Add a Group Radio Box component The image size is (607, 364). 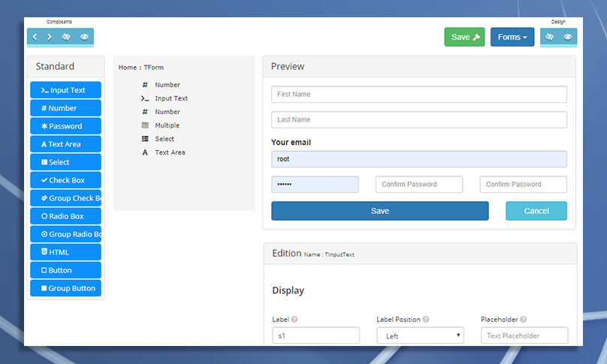point(65,234)
